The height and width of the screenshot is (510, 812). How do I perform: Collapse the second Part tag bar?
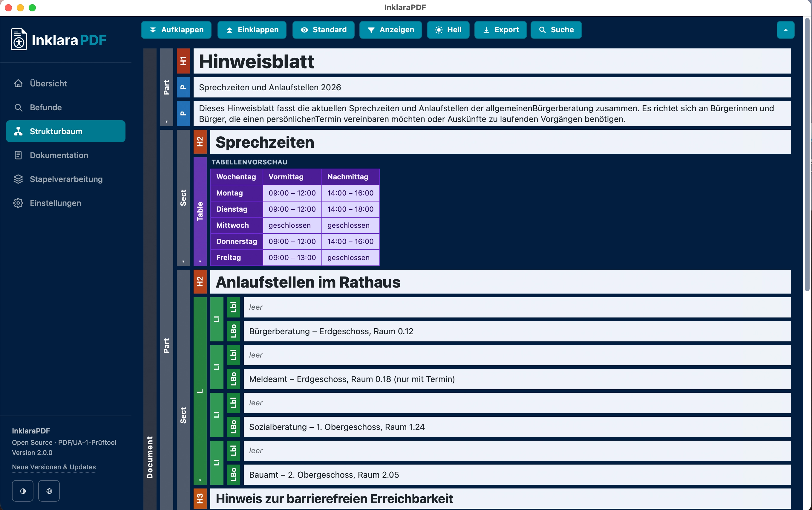tap(166, 320)
